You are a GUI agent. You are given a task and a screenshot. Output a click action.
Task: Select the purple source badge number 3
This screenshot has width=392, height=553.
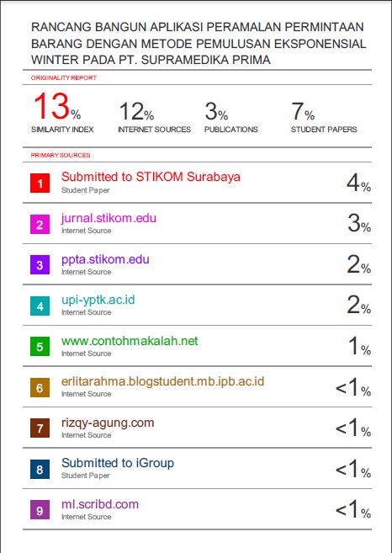tap(40, 265)
